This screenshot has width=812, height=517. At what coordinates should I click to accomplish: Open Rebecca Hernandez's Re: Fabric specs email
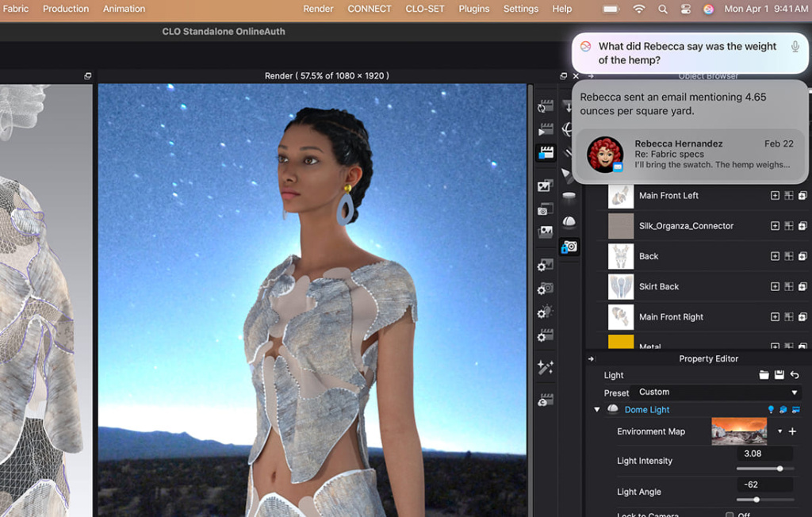coord(691,154)
